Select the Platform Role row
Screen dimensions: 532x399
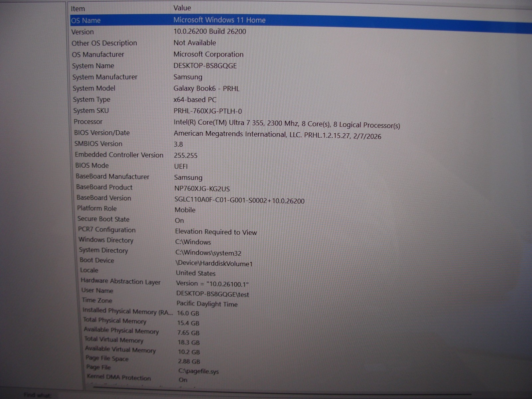pyautogui.click(x=97, y=208)
